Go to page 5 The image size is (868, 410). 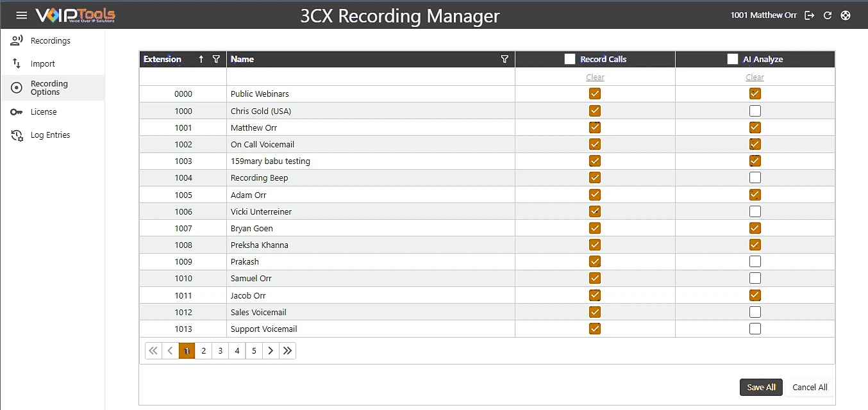click(x=254, y=350)
